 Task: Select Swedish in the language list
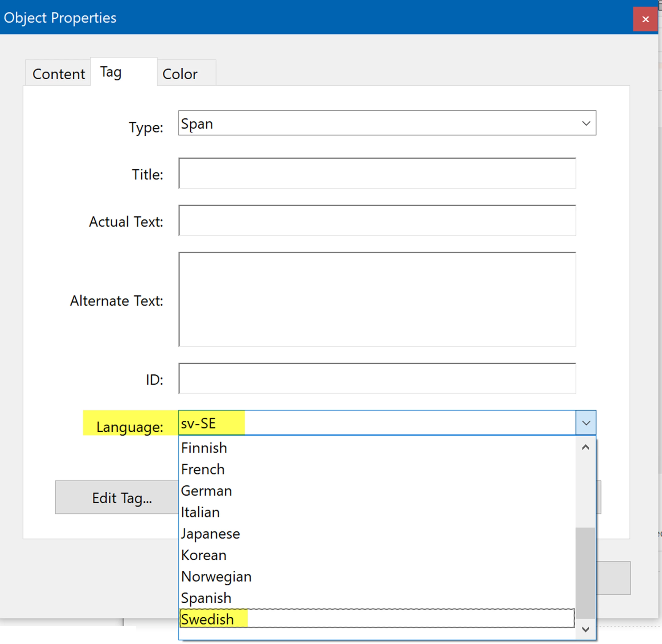click(207, 619)
